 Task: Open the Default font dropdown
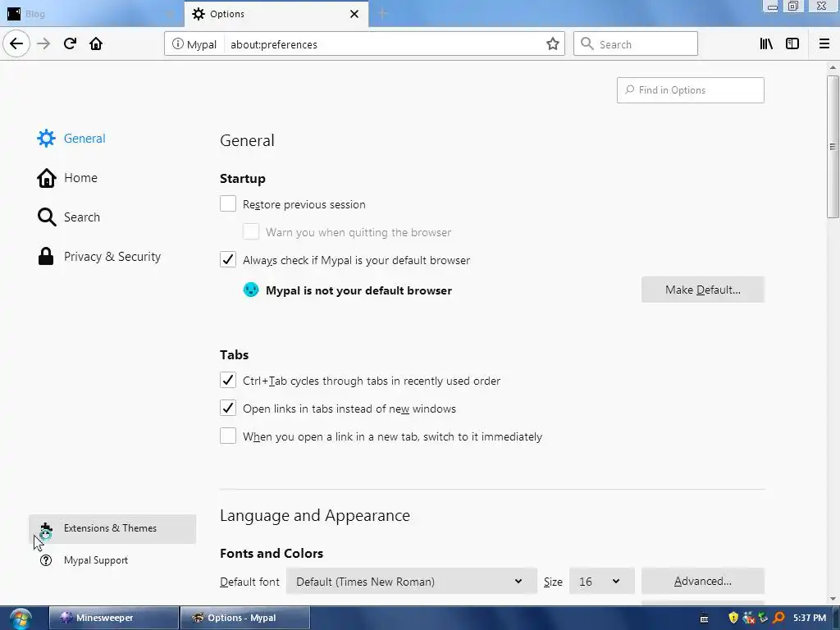412,582
